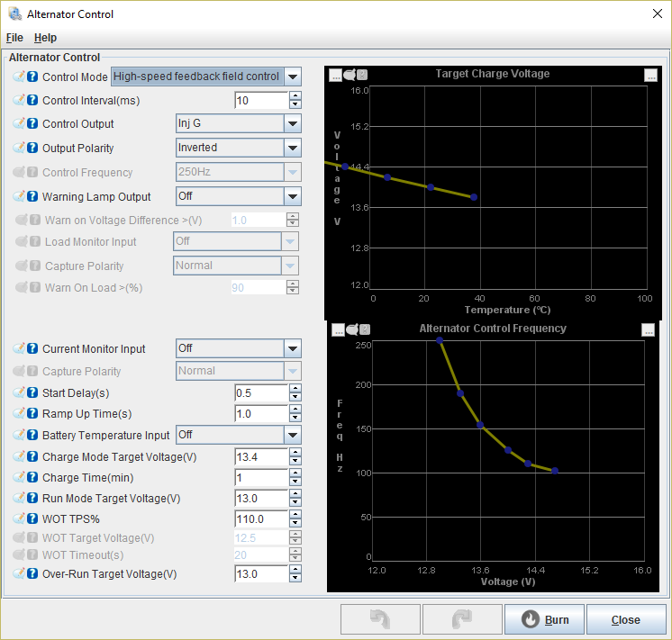The height and width of the screenshot is (640, 672).
Task: Click help icon for WOT TPS%
Action: pos(32,519)
